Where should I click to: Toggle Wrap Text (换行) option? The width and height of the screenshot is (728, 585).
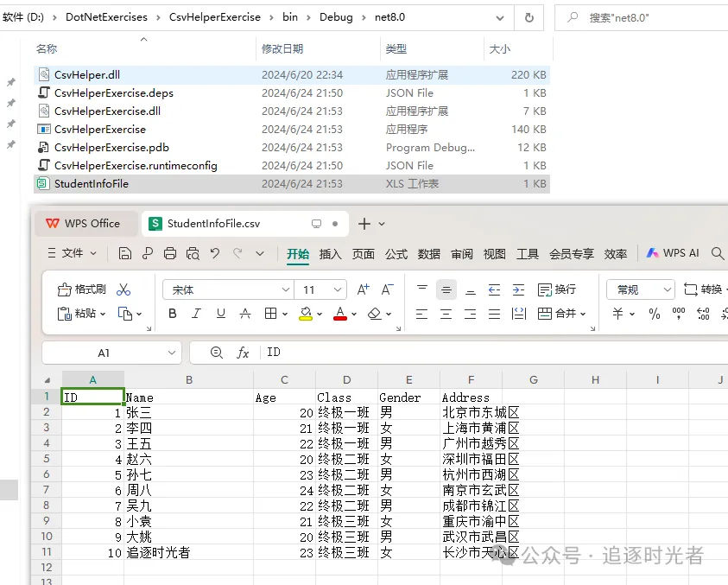pos(556,289)
